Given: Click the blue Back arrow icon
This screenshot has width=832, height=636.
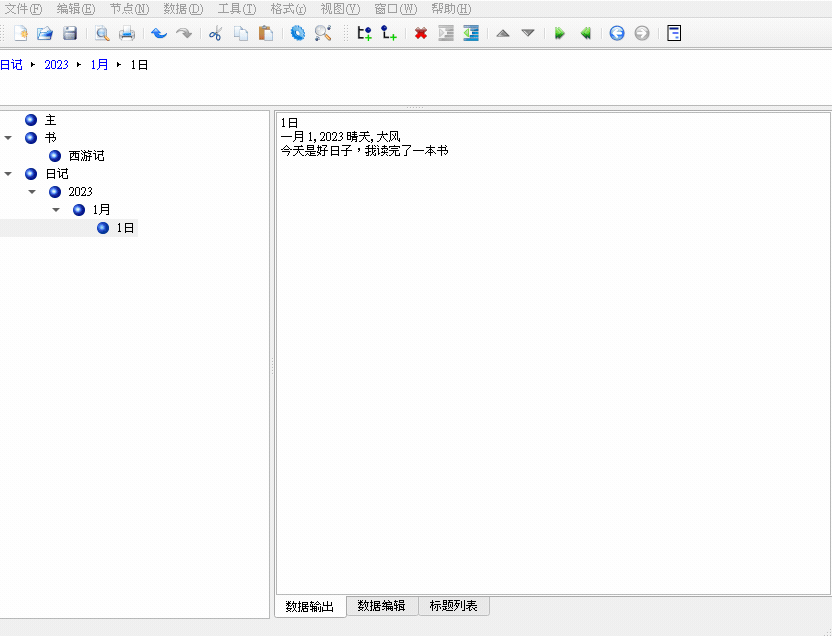Looking at the screenshot, I should click(617, 33).
